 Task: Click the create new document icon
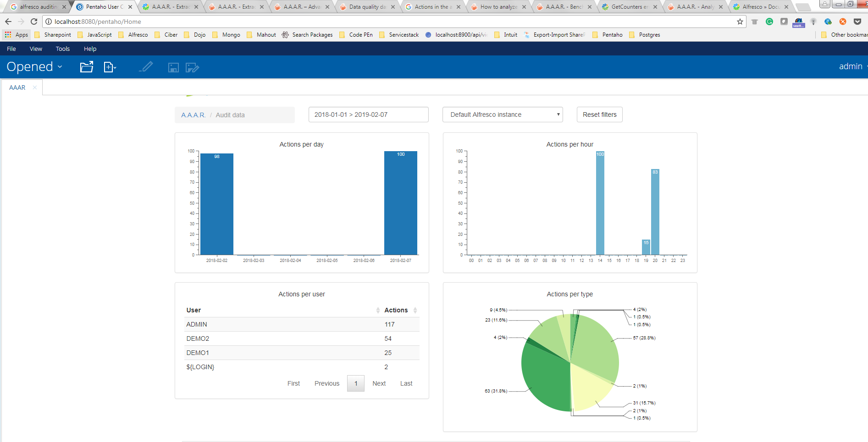[x=110, y=67]
